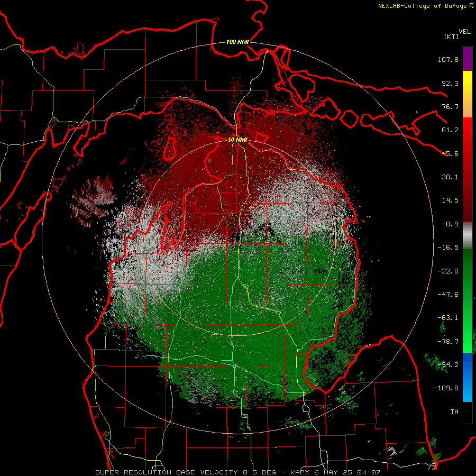476x476 pixels.
Task: Pick the purple segment of the color bar
Action: click(467, 59)
